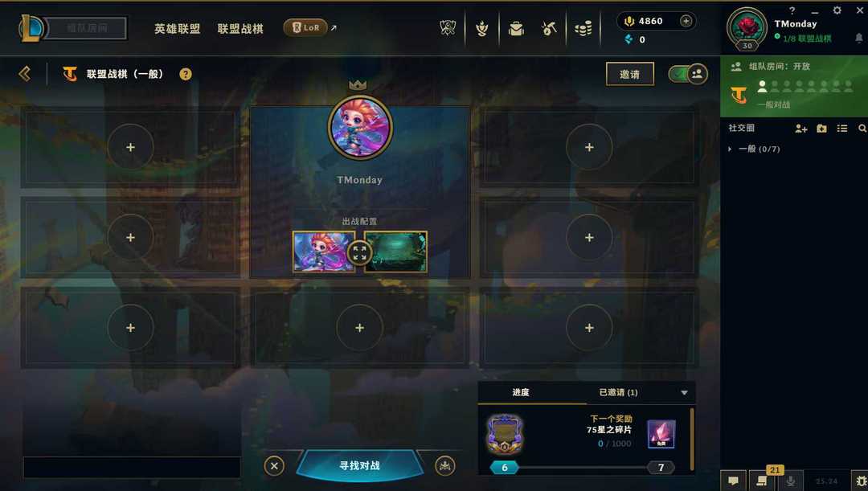Image resolution: width=868 pixels, height=491 pixels.
Task: Switch to the 进度 tab
Action: (521, 392)
